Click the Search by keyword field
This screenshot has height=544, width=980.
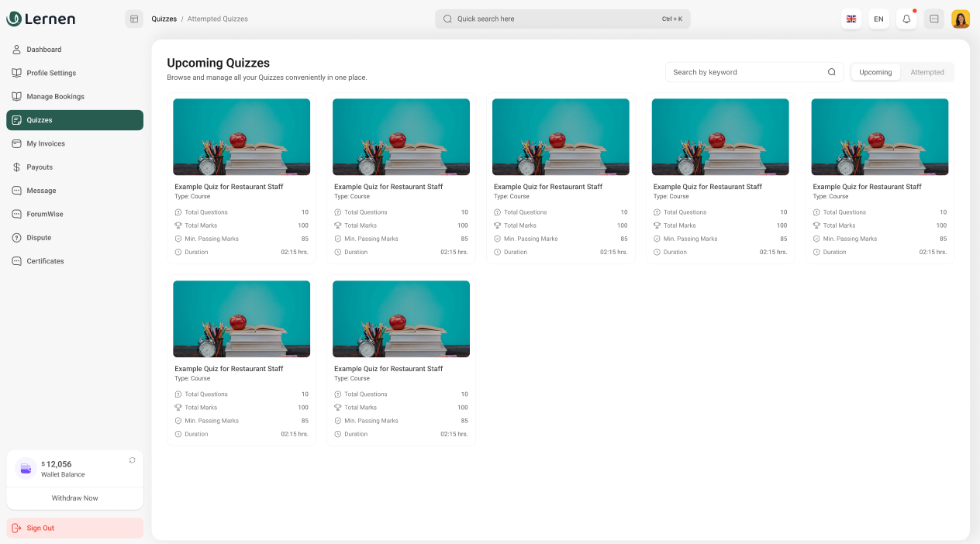744,72
